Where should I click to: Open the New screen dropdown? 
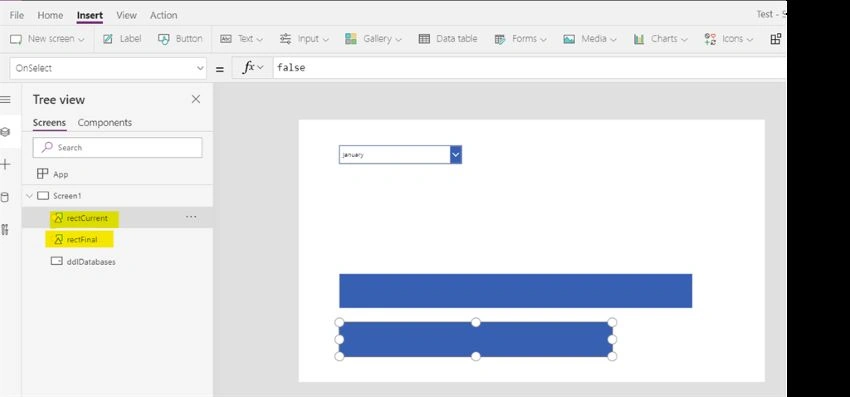(x=48, y=39)
